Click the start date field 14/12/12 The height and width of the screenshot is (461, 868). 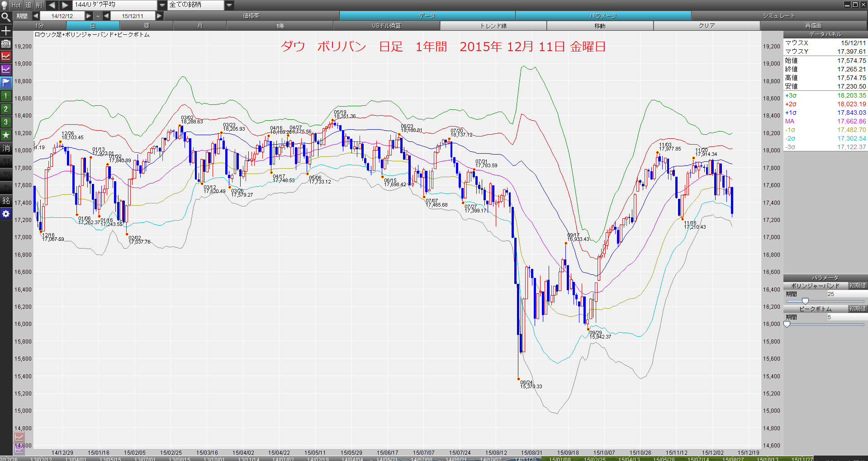[62, 16]
